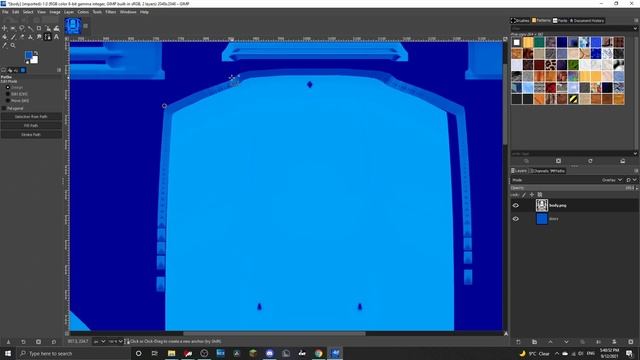Toggle lock pixels brush icon
Image resolution: width=640 pixels, height=360 pixels.
pos(524,195)
